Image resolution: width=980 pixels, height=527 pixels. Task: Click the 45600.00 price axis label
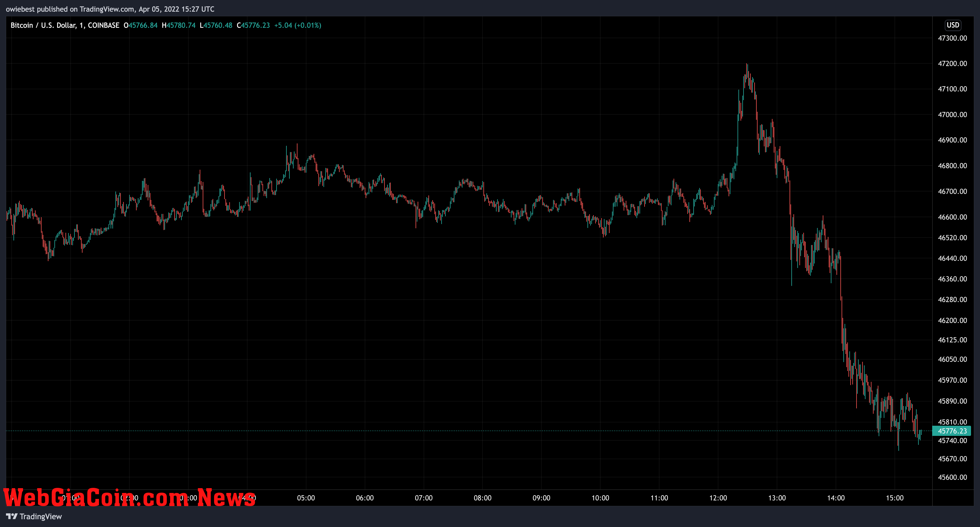coord(952,477)
